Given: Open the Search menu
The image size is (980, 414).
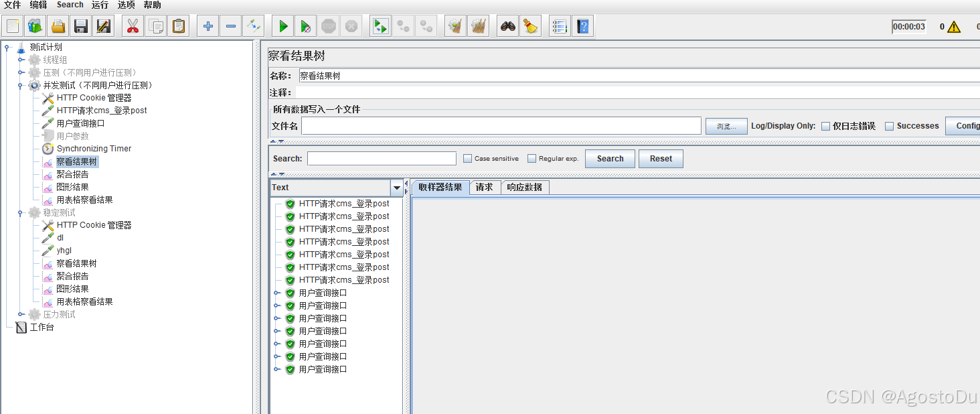Looking at the screenshot, I should 70,5.
